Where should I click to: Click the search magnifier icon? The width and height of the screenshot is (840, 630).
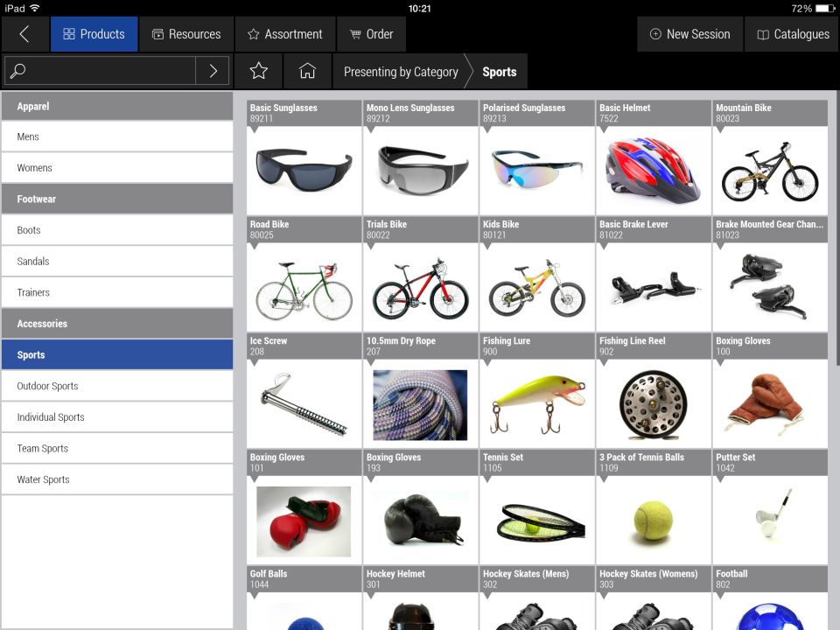click(x=17, y=71)
